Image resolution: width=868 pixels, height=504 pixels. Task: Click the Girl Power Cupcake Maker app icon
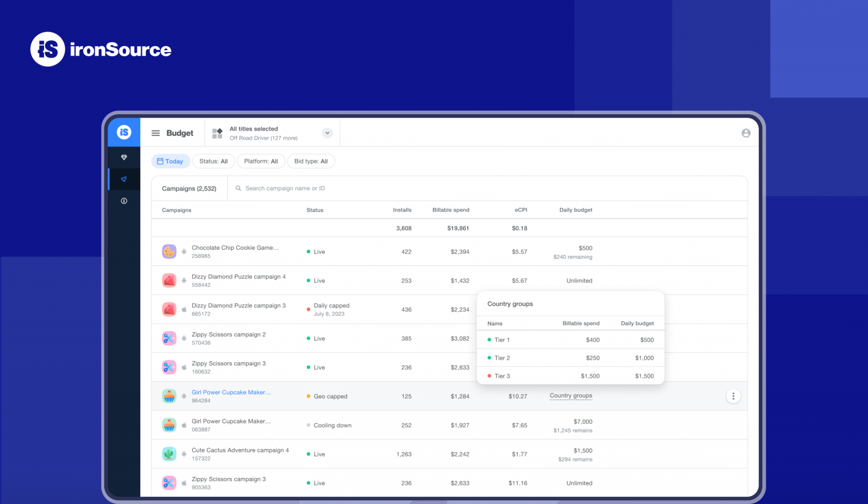pos(169,396)
